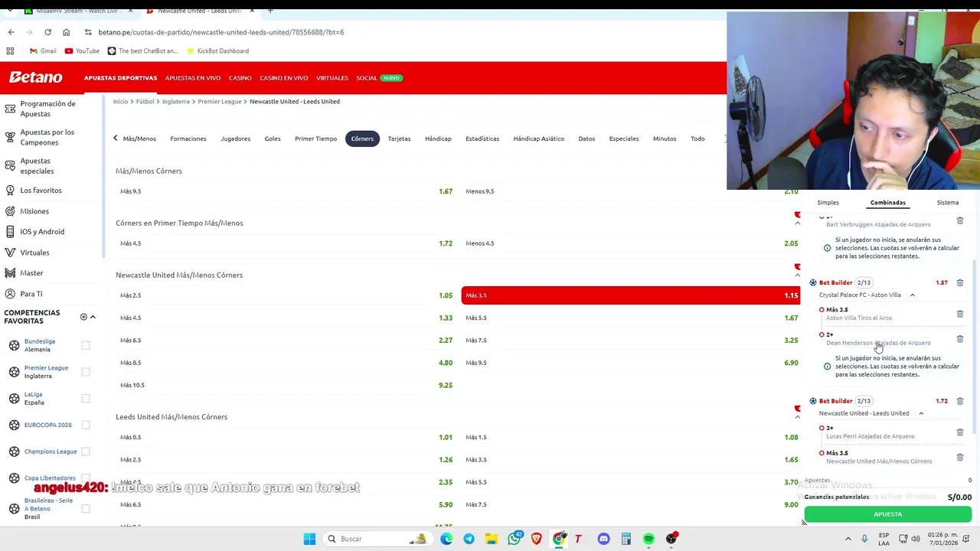Viewport: 980px width, 551px height.
Task: Tick the EUROCOPA 2028 checkbox
Action: (x=86, y=425)
